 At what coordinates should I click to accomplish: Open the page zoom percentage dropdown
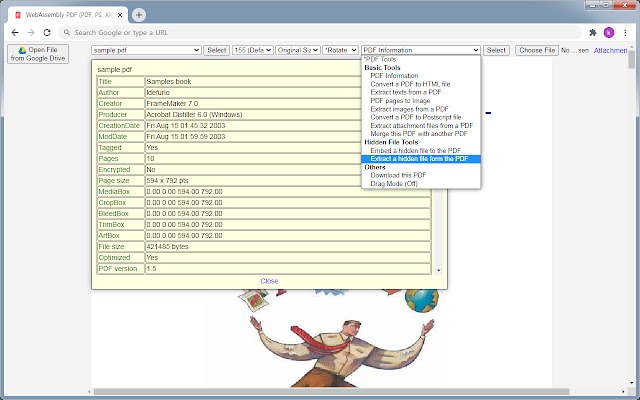point(252,50)
